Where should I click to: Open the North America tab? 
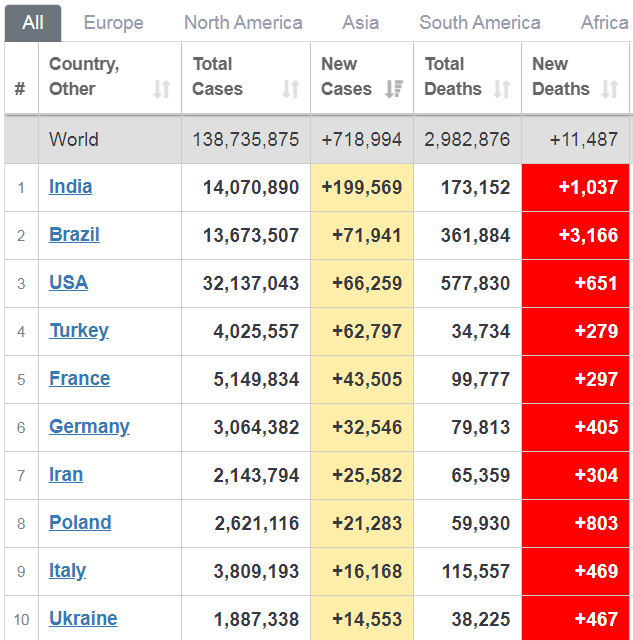243,22
